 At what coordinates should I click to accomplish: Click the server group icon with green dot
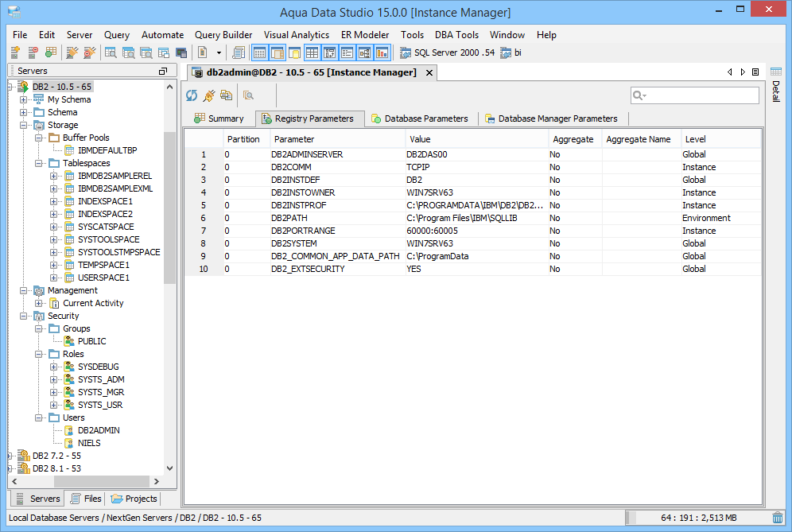51,52
